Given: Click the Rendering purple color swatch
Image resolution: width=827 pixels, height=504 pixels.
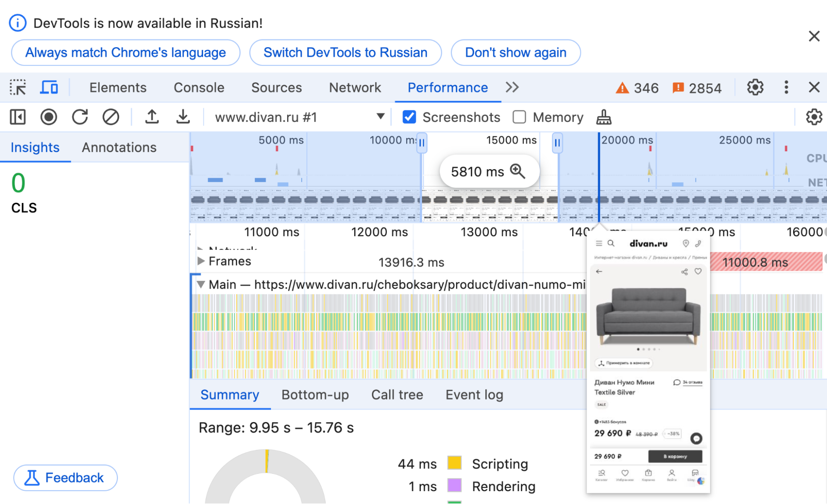Looking at the screenshot, I should 454,486.
